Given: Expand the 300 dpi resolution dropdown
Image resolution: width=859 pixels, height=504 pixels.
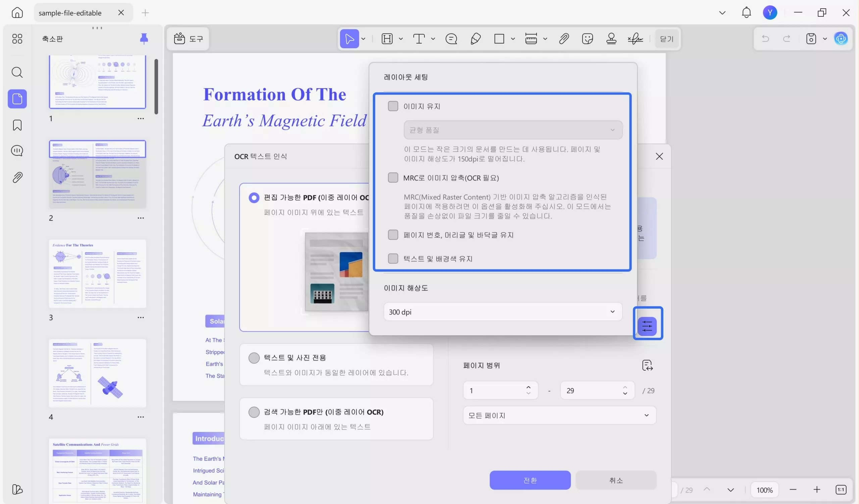Looking at the screenshot, I should pos(503,312).
